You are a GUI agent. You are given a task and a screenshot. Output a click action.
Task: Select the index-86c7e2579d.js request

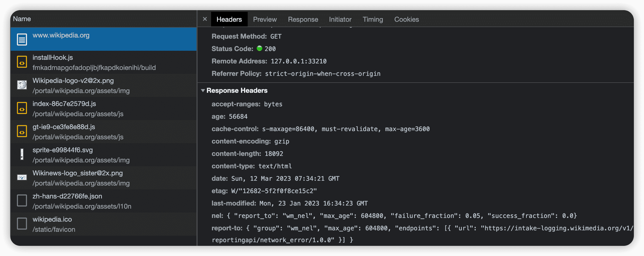coord(103,109)
